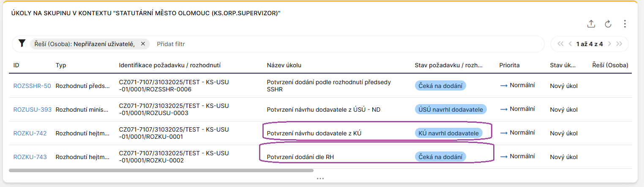Open the three-dot more options menu

[x=625, y=24]
